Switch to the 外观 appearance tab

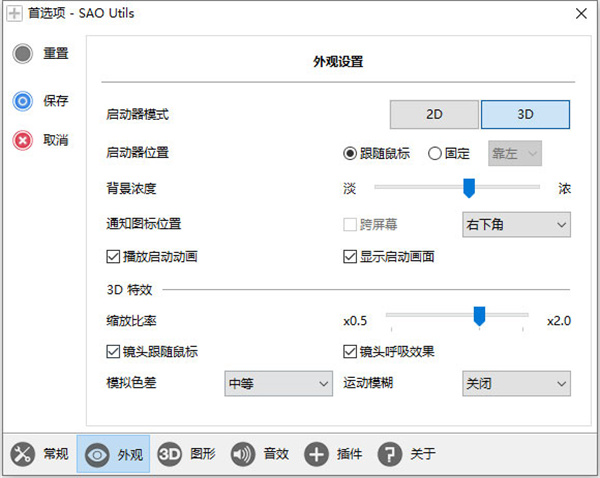click(113, 454)
